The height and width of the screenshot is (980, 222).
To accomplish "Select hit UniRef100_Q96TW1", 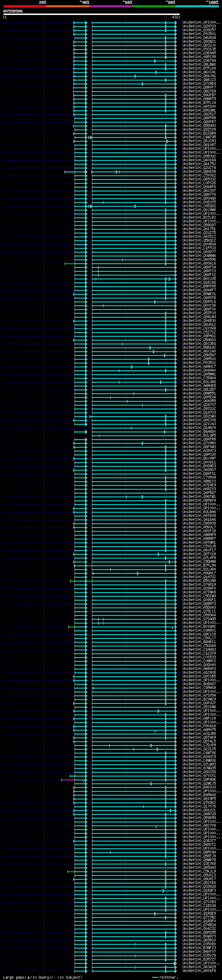I will (x=199, y=496).
